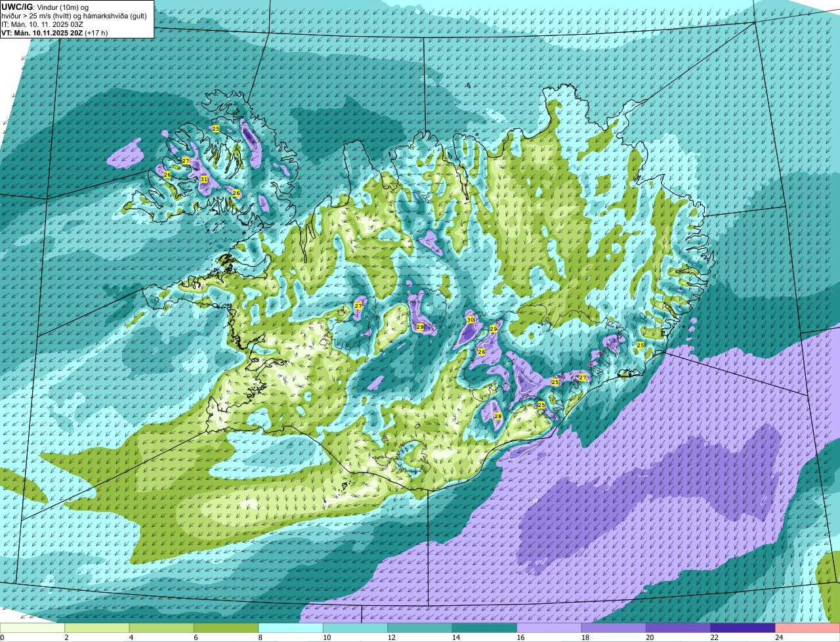Click the '20' tick label on the scale
This screenshot has width=840, height=642.
coord(649,637)
